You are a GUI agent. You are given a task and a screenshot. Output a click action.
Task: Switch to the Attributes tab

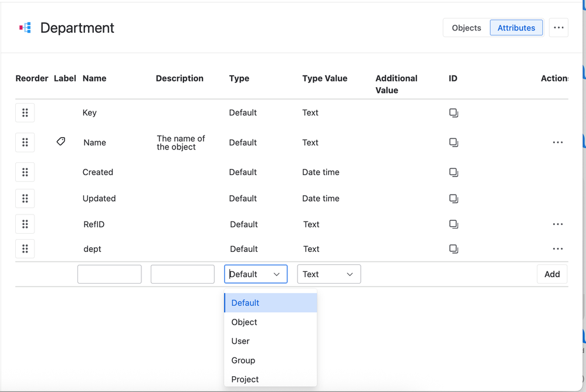(516, 28)
